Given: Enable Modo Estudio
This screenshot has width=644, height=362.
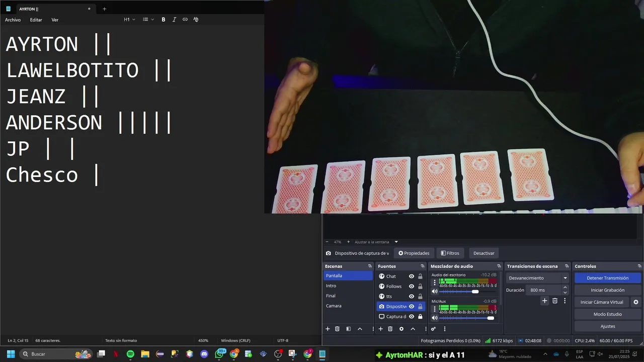Looking at the screenshot, I should pyautogui.click(x=607, y=314).
